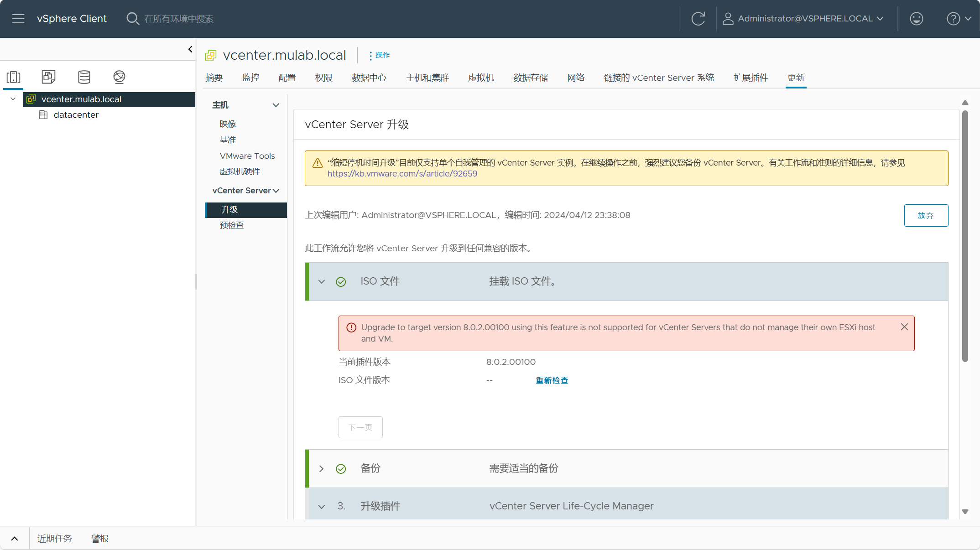Screen dimensions: 980x550
Task: Click the vSphere Client title
Action: pyautogui.click(x=72, y=19)
